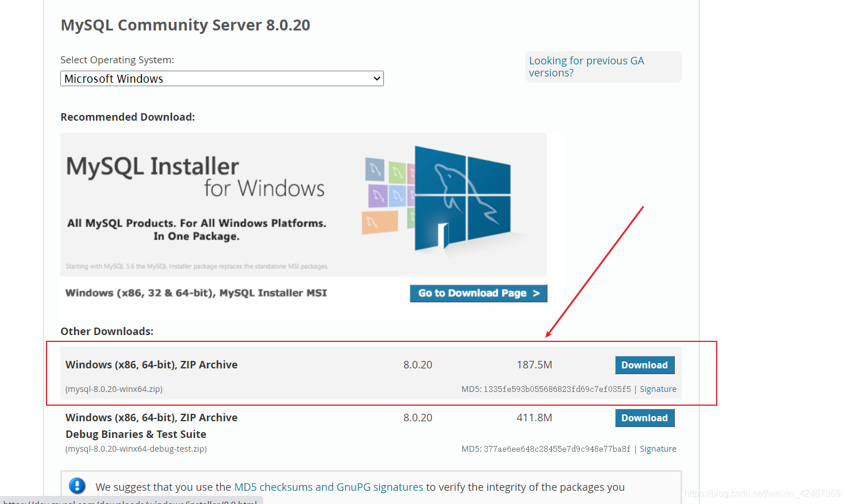The height and width of the screenshot is (504, 846).
Task: Click the 'Select Operating System:' label
Action: click(117, 60)
